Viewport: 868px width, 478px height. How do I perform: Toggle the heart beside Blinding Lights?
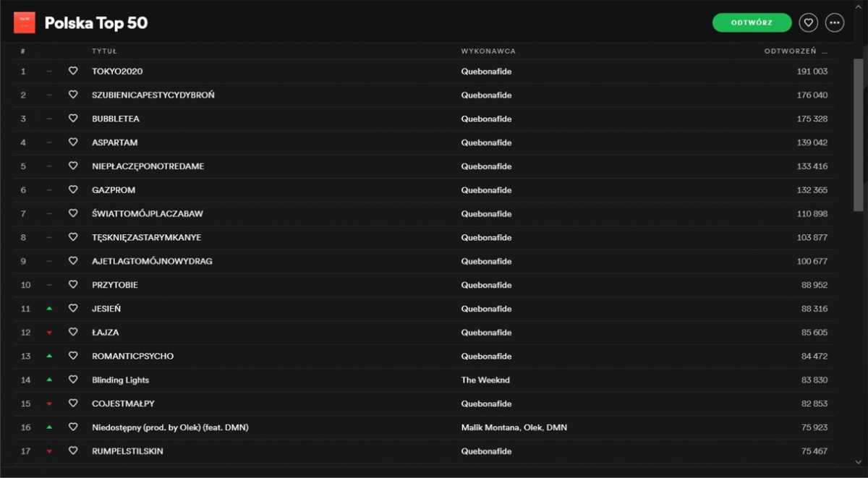(x=73, y=380)
